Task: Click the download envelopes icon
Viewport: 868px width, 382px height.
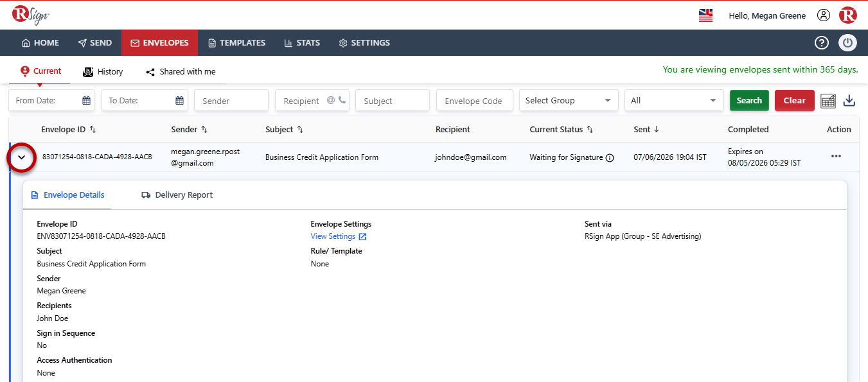Action: pos(849,101)
